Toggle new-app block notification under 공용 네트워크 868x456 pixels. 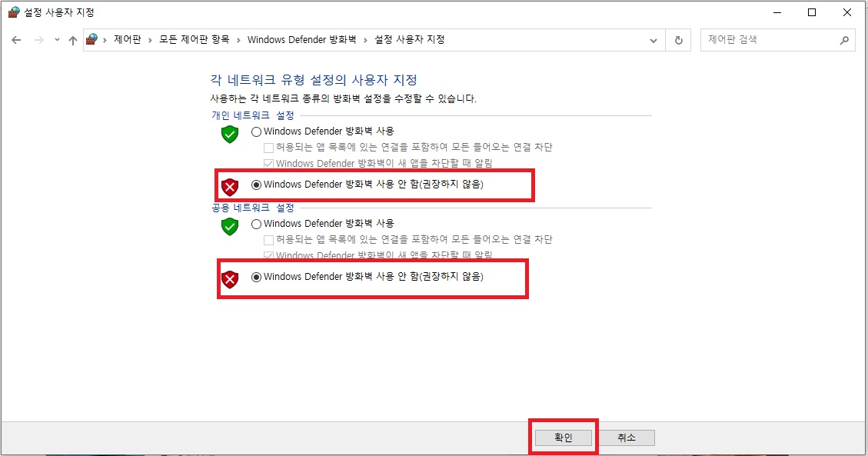point(268,255)
